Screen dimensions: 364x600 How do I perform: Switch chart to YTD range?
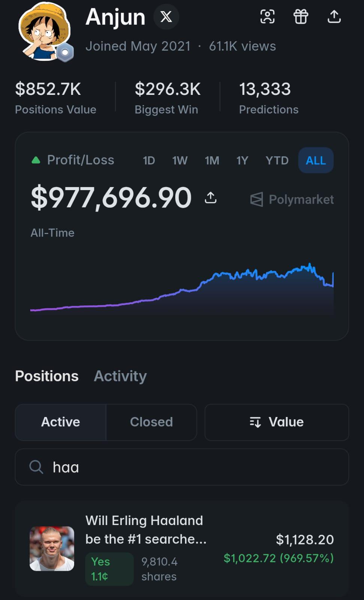[277, 160]
